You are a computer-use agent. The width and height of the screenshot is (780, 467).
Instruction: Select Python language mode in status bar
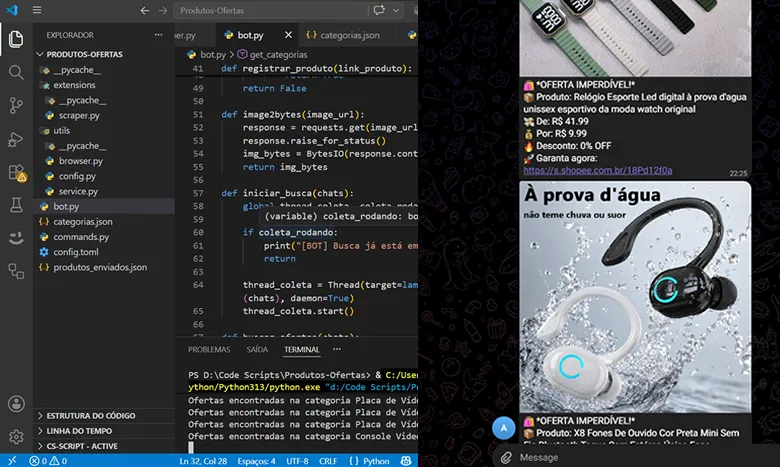370,461
